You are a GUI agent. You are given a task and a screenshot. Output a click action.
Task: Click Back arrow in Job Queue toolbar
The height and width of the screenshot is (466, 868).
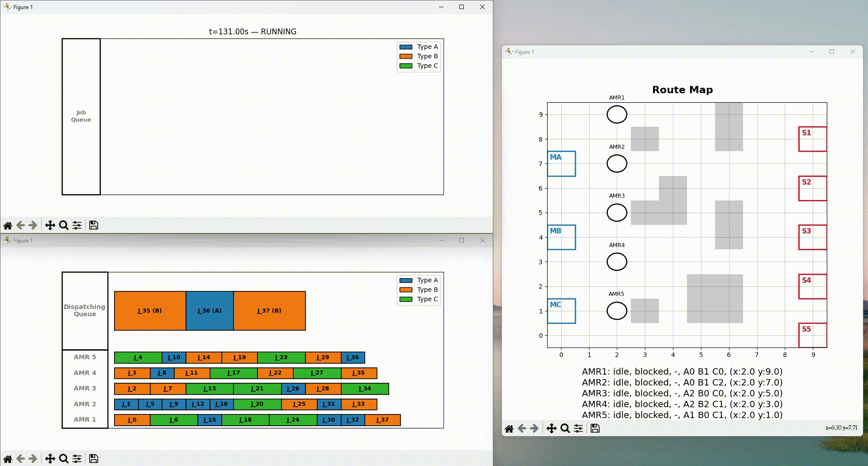(21, 225)
